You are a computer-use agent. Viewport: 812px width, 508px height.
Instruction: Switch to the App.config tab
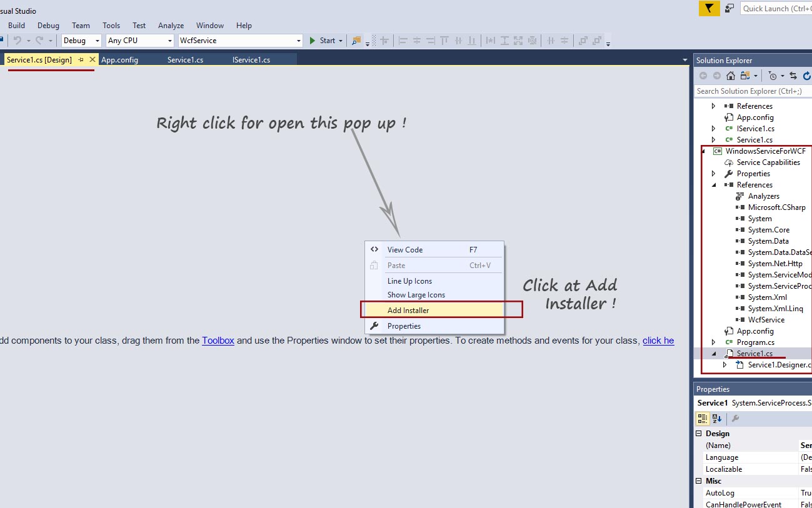point(119,60)
